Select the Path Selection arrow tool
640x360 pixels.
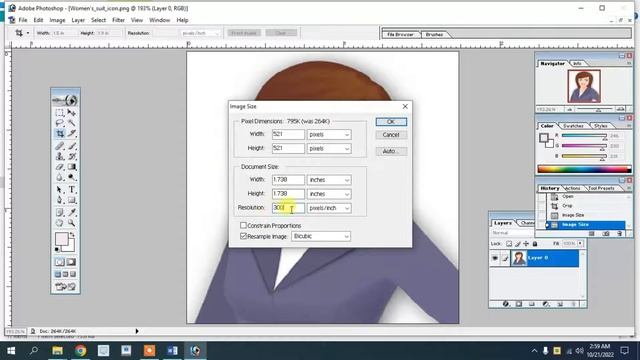click(60, 190)
